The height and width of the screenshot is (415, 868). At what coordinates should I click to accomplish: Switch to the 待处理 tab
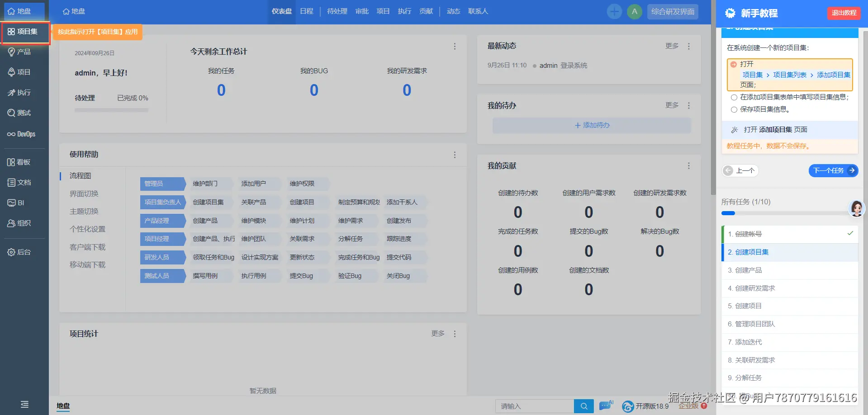pos(337,11)
